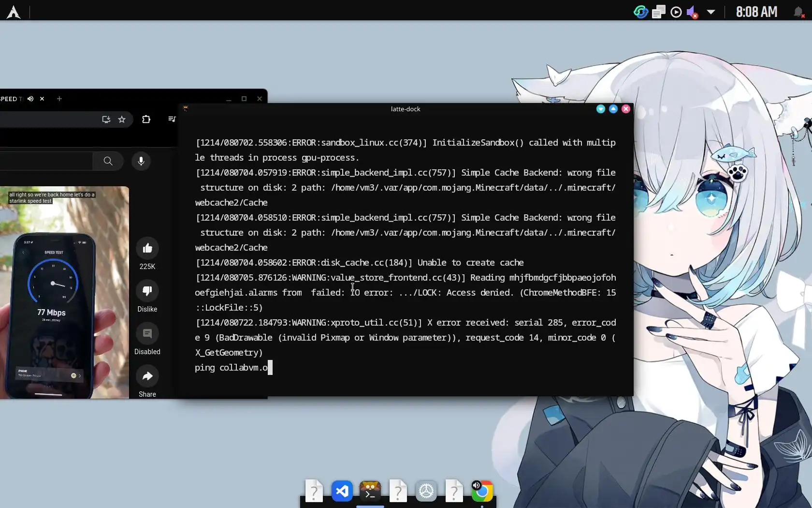Maximize the latte-dock terminal window
Viewport: 812px width, 508px height.
tap(613, 109)
